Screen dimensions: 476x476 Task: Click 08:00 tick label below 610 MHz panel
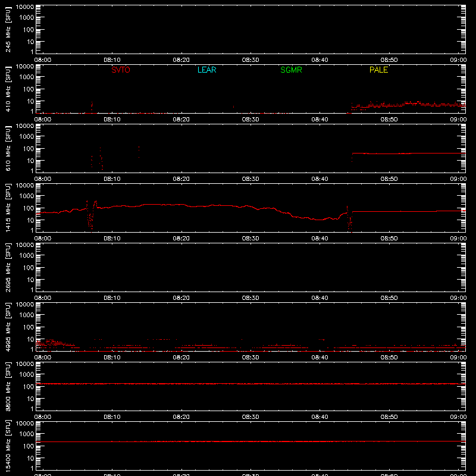[x=43, y=179]
